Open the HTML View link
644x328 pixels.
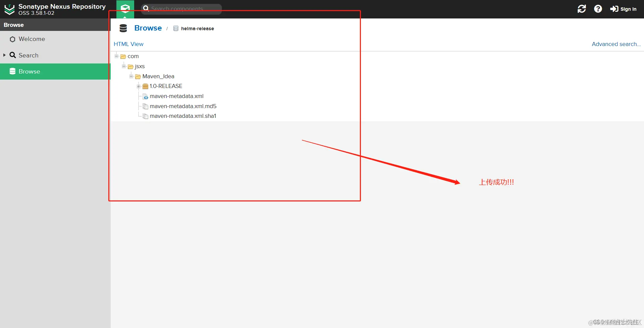tap(128, 44)
